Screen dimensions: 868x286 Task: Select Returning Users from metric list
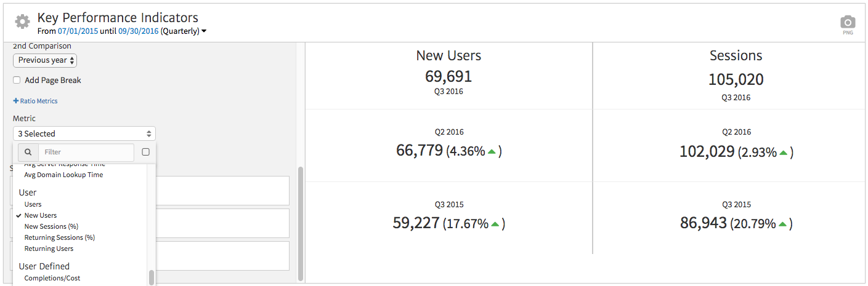(x=49, y=248)
